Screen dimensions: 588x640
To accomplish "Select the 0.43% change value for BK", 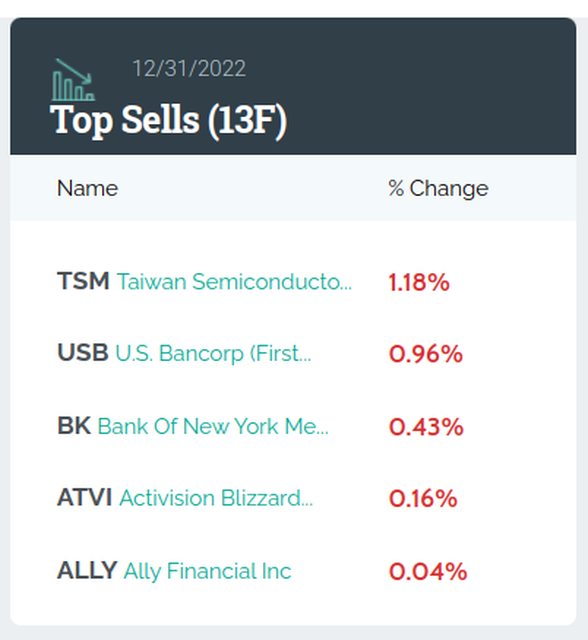I will coord(426,427).
